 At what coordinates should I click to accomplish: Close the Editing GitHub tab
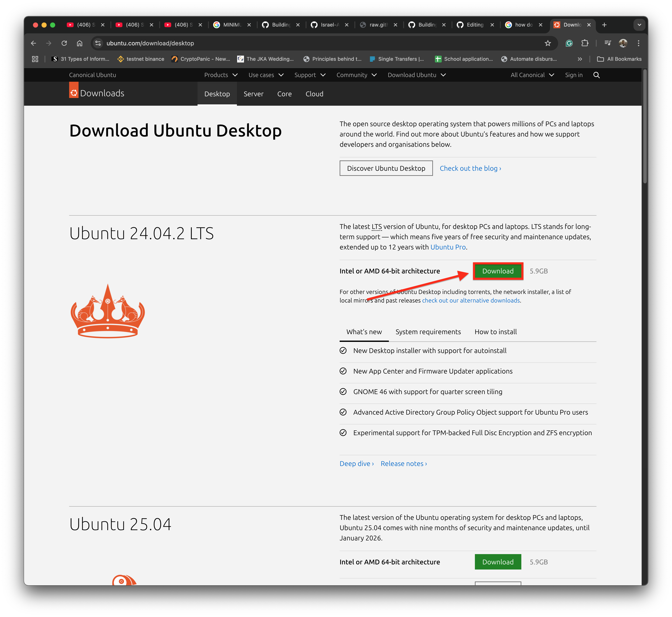pyautogui.click(x=492, y=25)
